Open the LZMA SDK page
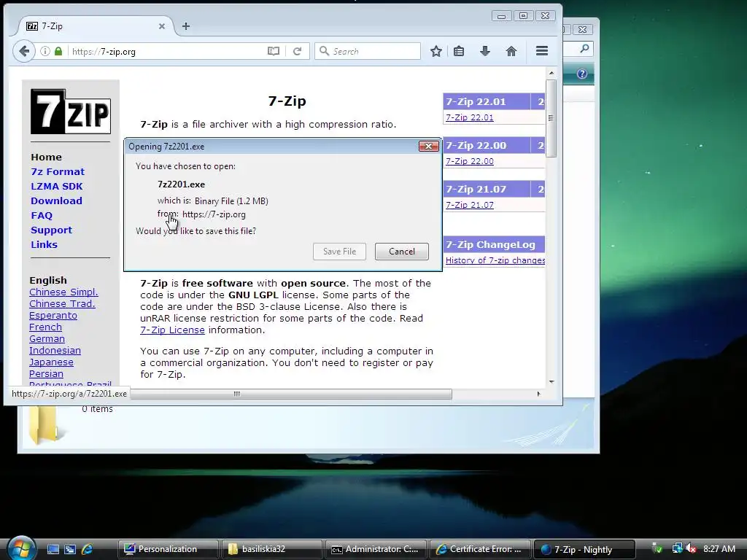 [x=57, y=186]
